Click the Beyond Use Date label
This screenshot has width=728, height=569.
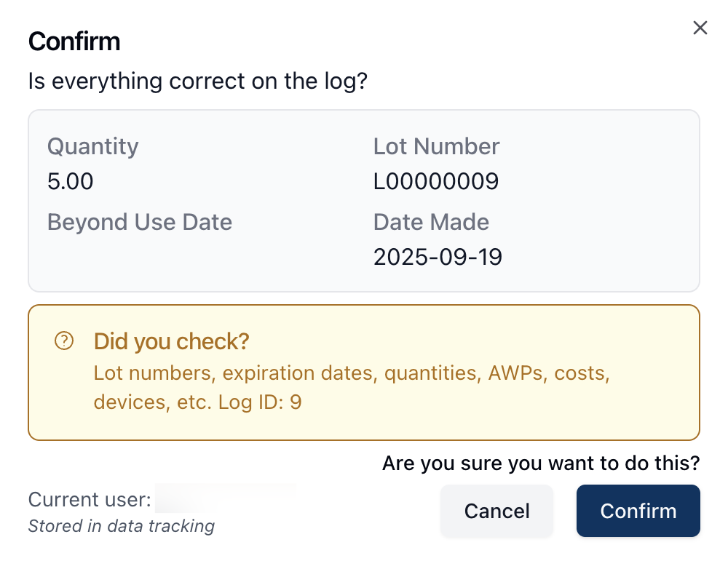(140, 222)
